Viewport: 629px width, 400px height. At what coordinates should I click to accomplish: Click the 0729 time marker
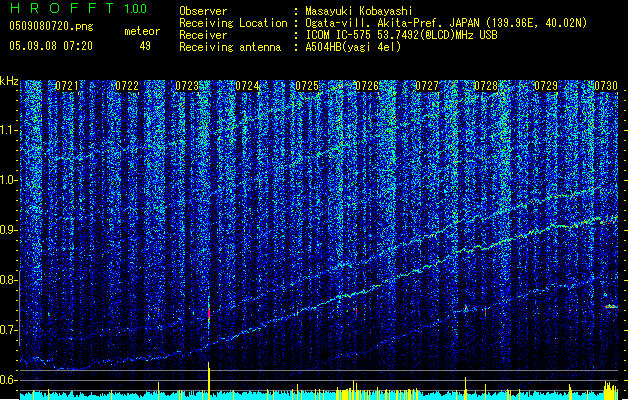(546, 86)
